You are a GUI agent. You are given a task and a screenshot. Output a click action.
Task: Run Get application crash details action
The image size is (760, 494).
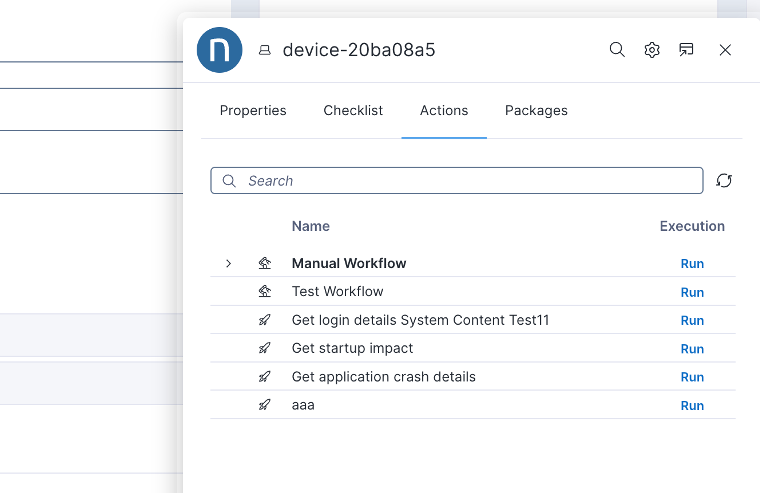pyautogui.click(x=692, y=377)
